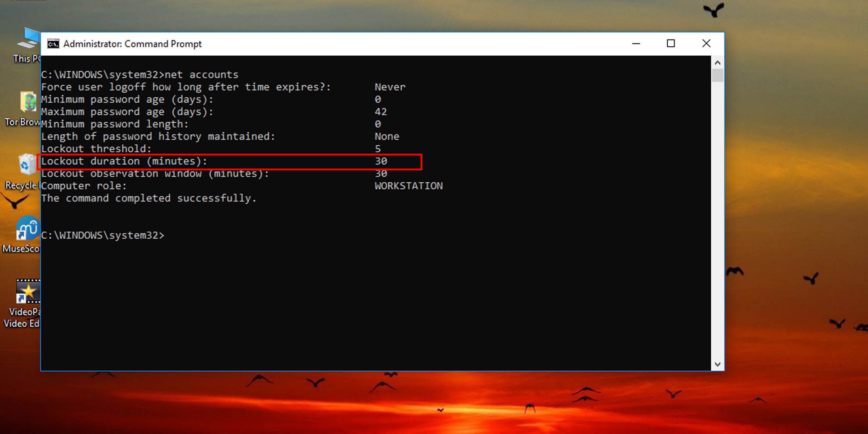The width and height of the screenshot is (868, 434).
Task: Minimize the Command Prompt window
Action: [x=636, y=43]
